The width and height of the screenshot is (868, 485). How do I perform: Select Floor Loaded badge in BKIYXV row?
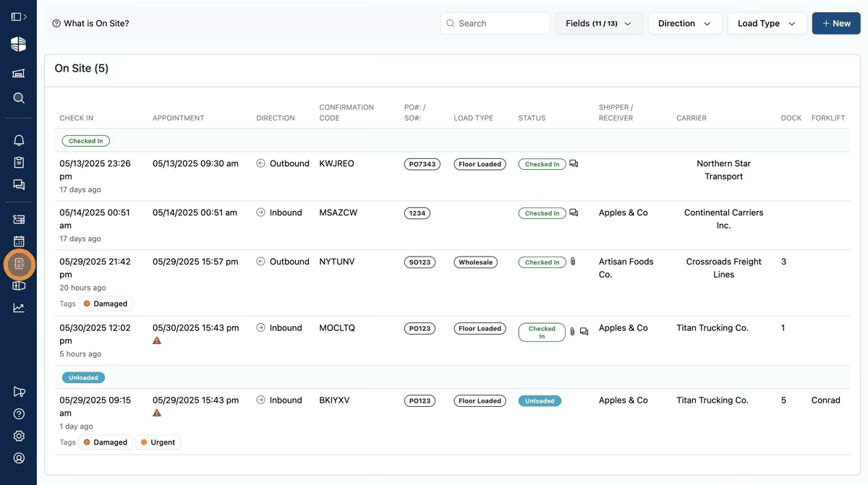pyautogui.click(x=480, y=400)
